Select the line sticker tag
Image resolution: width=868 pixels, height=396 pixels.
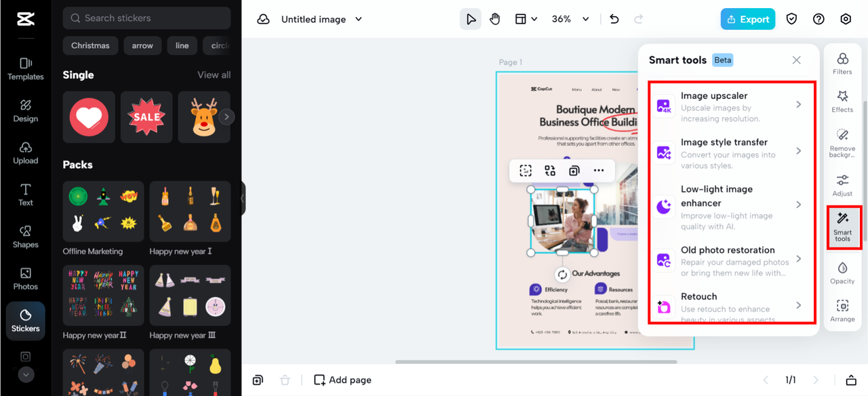click(x=182, y=45)
